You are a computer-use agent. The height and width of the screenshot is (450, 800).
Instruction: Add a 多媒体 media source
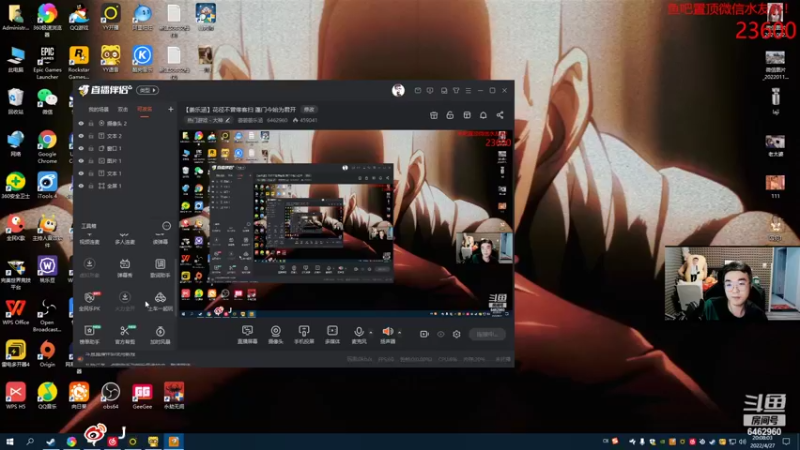pyautogui.click(x=332, y=334)
